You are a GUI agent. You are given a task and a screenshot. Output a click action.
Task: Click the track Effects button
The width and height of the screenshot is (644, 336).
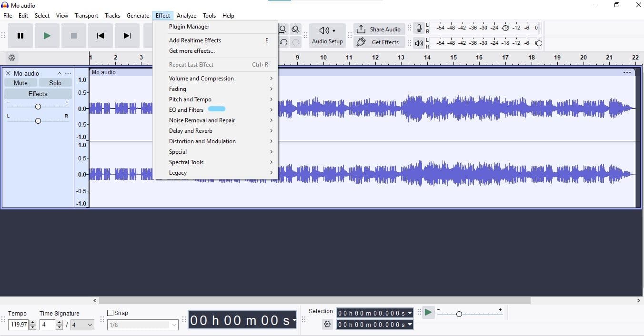pos(38,94)
